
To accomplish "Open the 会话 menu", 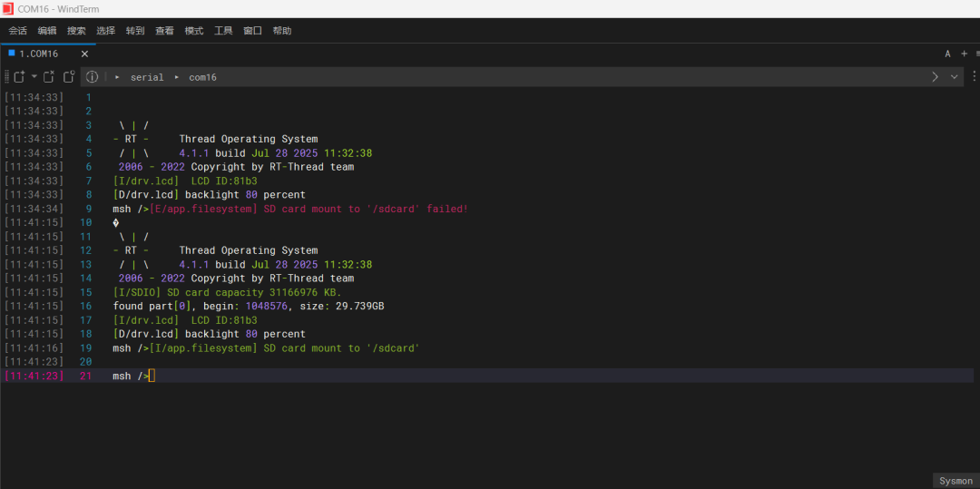I will pos(17,31).
